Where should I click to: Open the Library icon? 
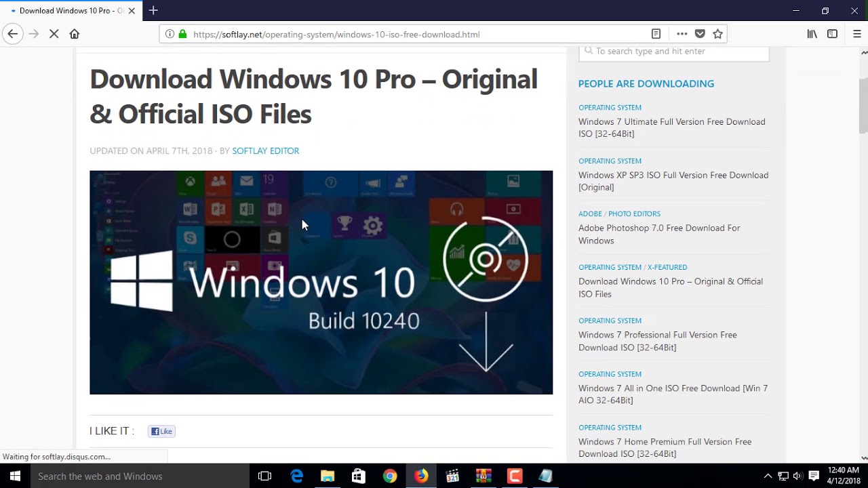tap(812, 34)
